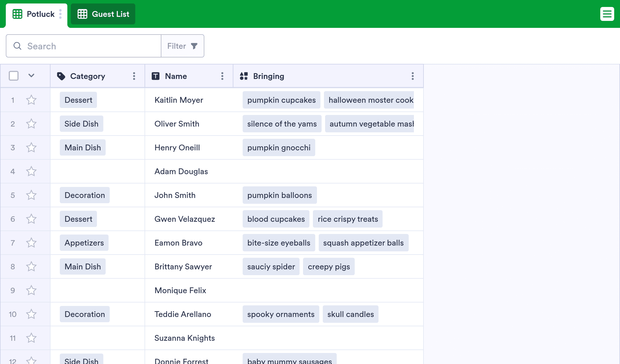Click the halloween moster cookies tag
Image resolution: width=620 pixels, height=364 pixels.
[369, 100]
